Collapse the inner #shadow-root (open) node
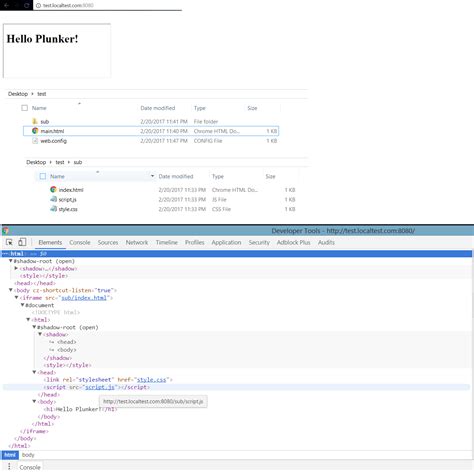474x472 pixels. click(34, 327)
